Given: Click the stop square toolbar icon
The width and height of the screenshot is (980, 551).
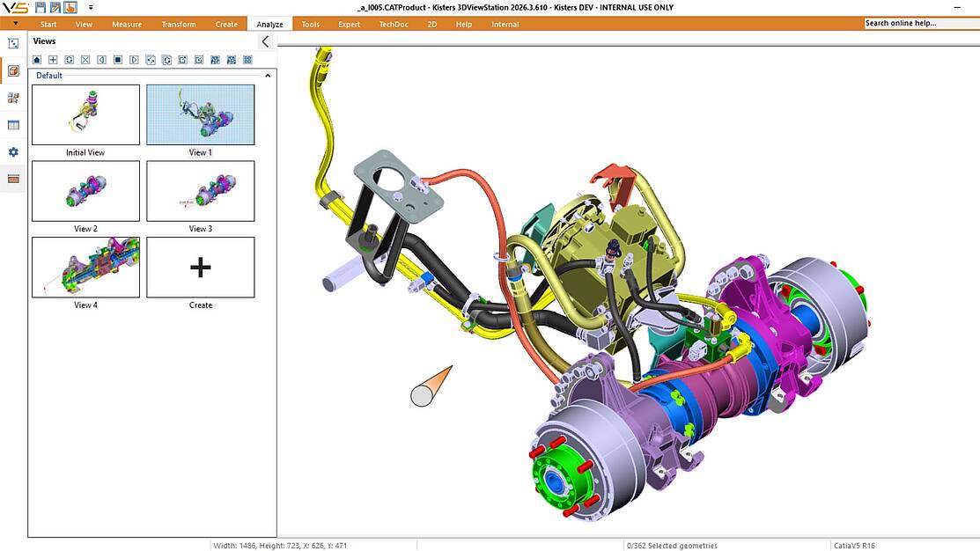Looking at the screenshot, I should (x=118, y=60).
